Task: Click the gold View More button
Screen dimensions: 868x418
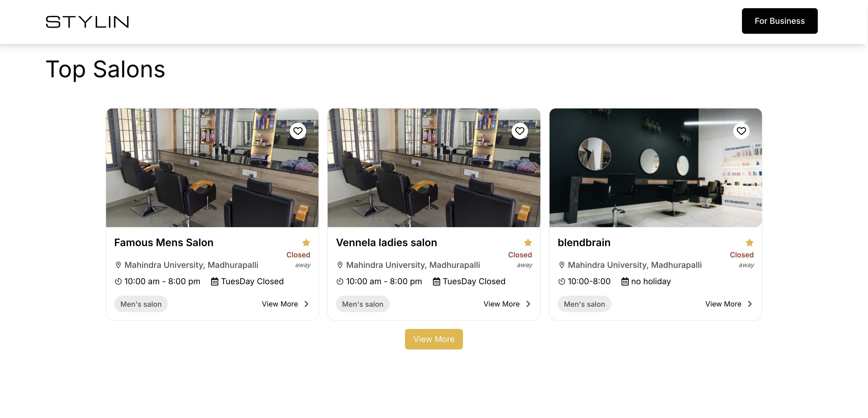Action: point(434,339)
